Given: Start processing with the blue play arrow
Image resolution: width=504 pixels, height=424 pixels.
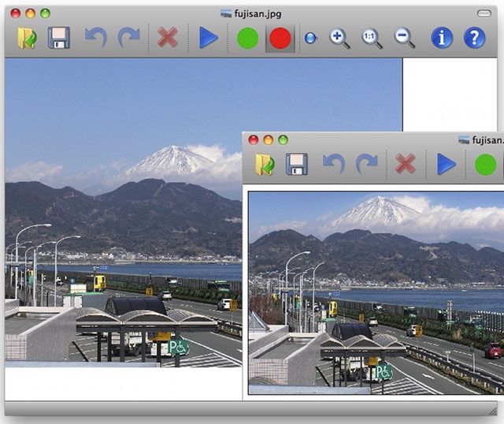Looking at the screenshot, I should pos(208,38).
